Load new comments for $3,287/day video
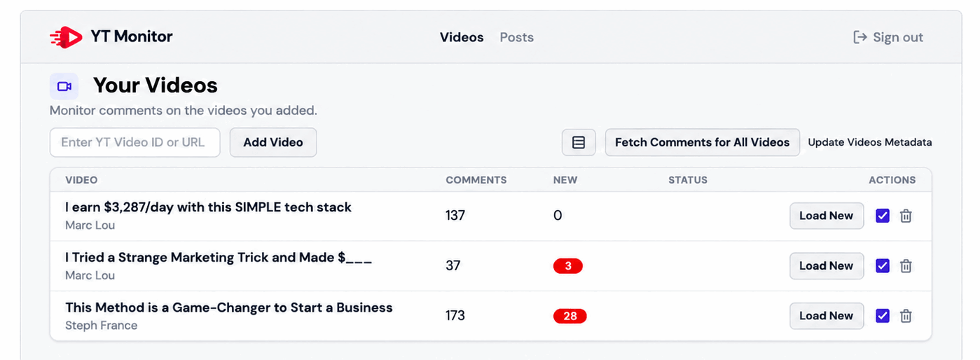The height and width of the screenshot is (360, 980). tap(827, 216)
